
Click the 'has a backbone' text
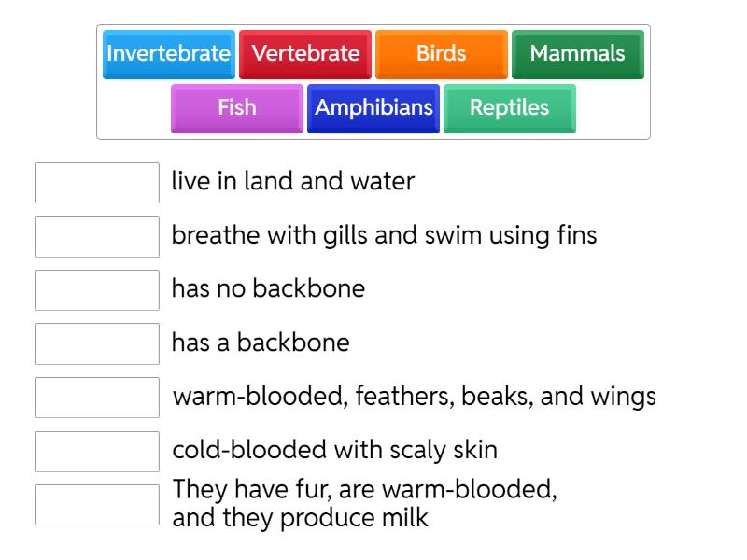pos(261,343)
